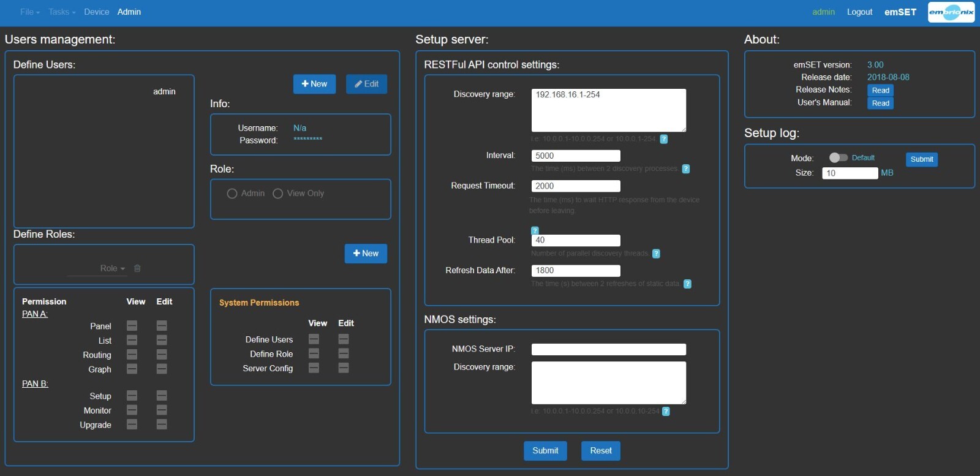Click Read button for Release Notes
The image size is (980, 476).
pyautogui.click(x=880, y=90)
